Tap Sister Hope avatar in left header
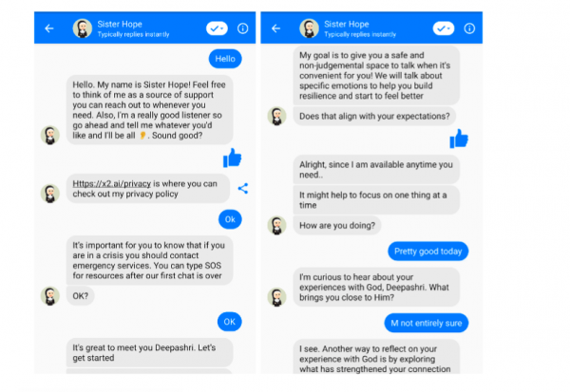The image size is (570, 392). click(83, 28)
